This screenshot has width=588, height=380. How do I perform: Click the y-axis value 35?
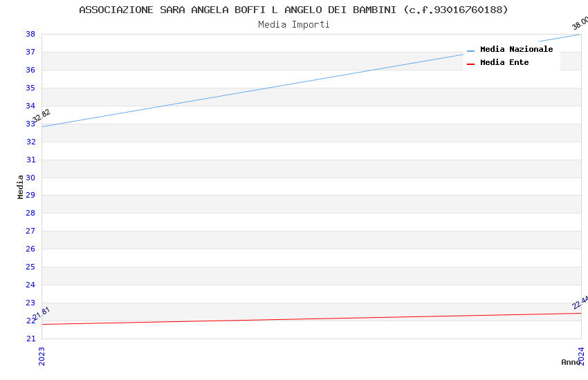pos(30,88)
